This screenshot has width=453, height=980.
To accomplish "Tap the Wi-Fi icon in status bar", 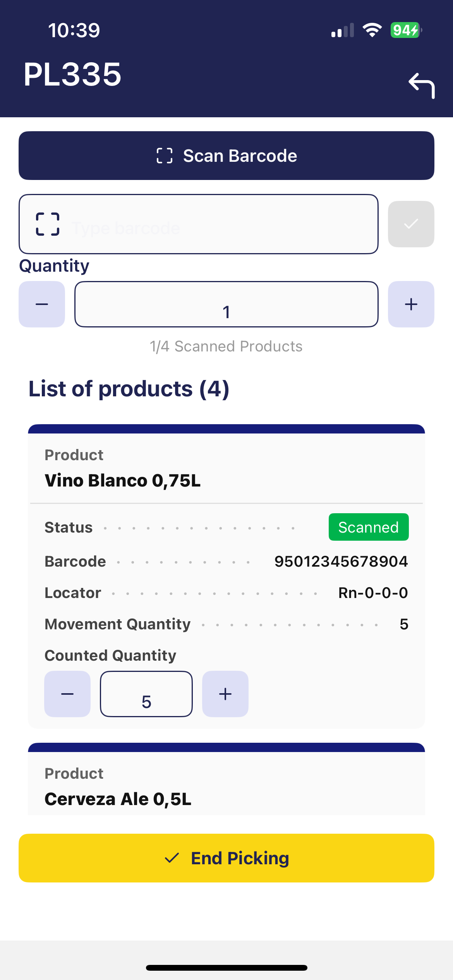I will click(372, 30).
